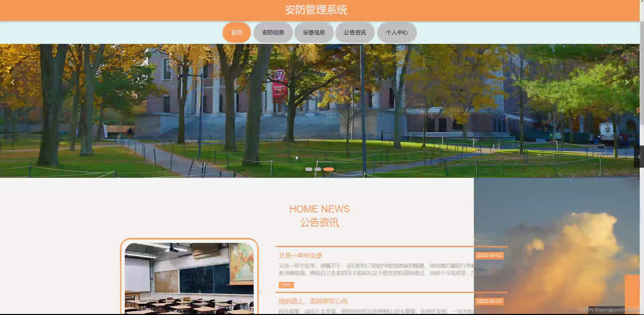Open the classroom photo thumbnail
Viewport: 644px width, 315px height.
pyautogui.click(x=189, y=277)
